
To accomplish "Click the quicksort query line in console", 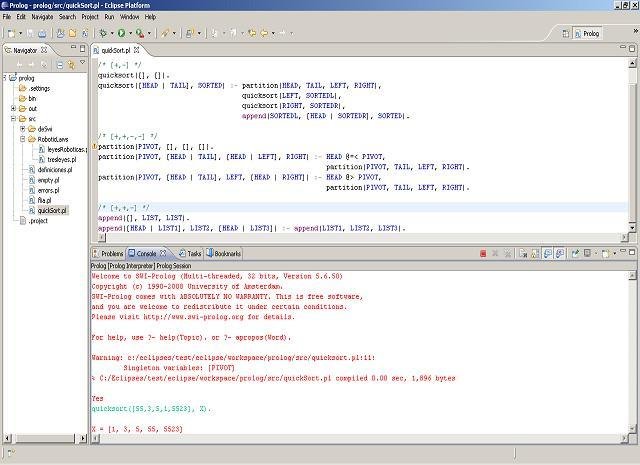I will pyautogui.click(x=151, y=409).
